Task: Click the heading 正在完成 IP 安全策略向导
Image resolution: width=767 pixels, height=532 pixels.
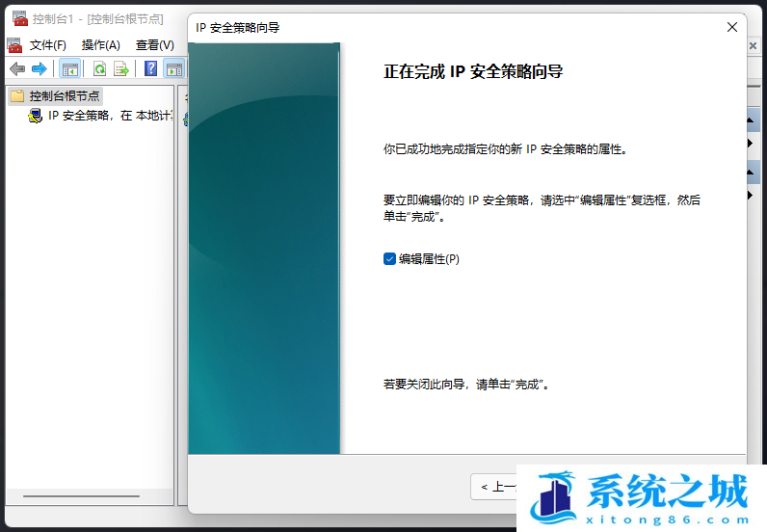Action: pyautogui.click(x=473, y=71)
